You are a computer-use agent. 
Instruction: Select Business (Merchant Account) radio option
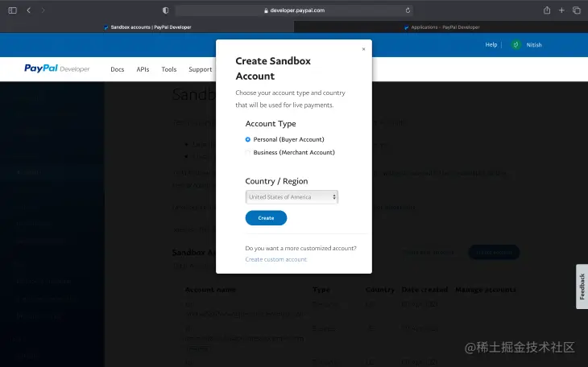247,152
